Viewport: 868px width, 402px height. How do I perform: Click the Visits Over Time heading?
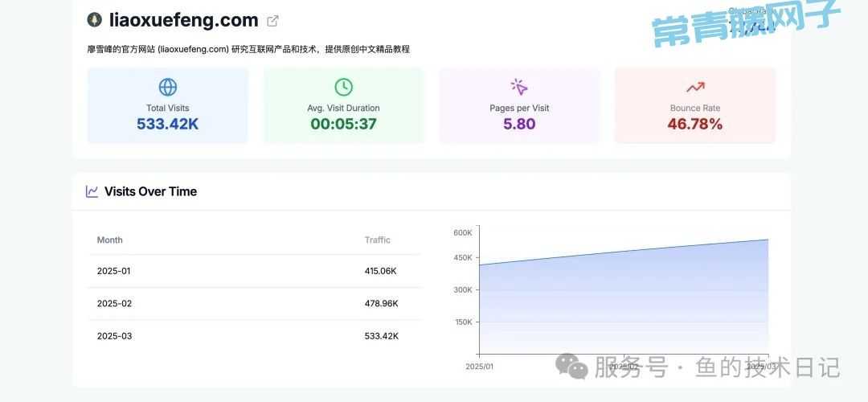(x=150, y=191)
